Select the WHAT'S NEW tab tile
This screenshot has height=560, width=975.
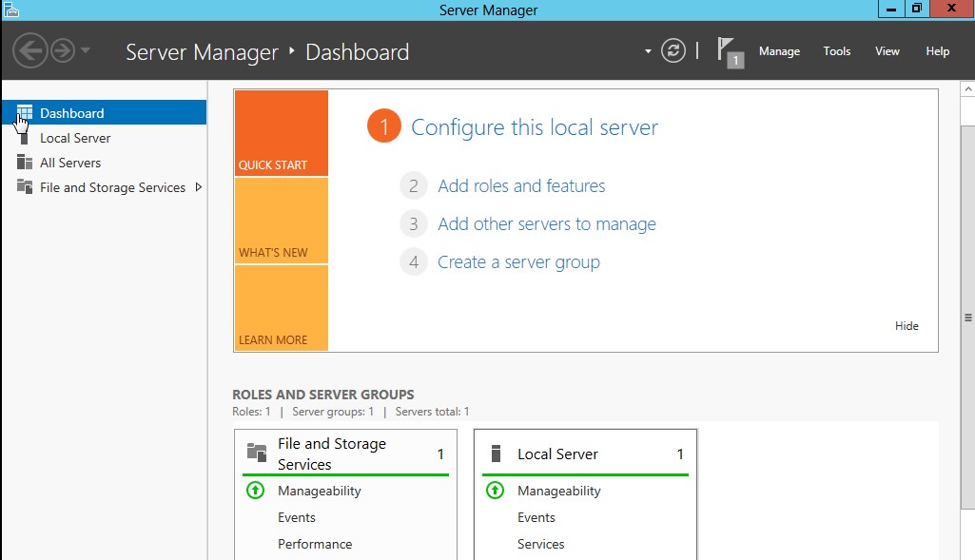(281, 221)
